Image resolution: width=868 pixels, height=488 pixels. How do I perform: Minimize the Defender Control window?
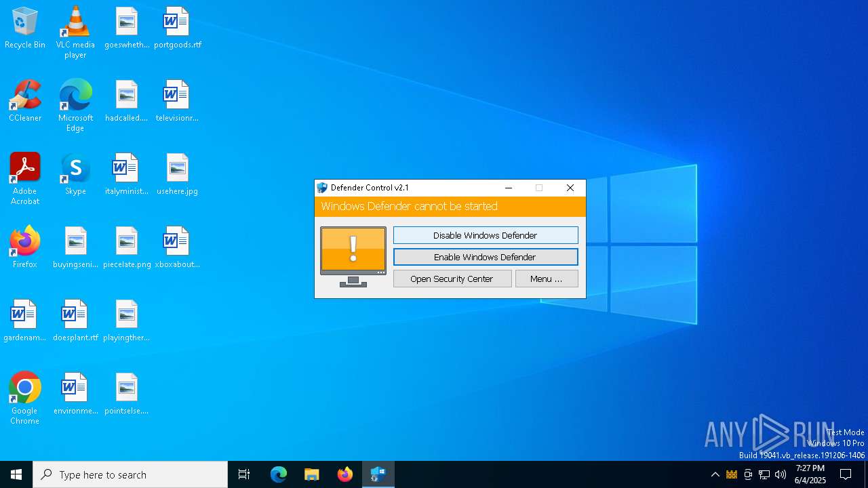pos(509,188)
